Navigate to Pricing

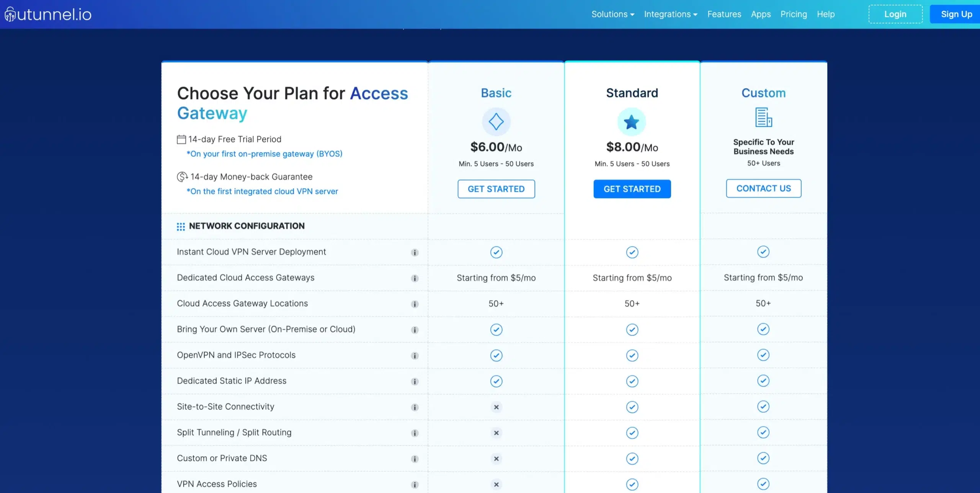(x=794, y=14)
